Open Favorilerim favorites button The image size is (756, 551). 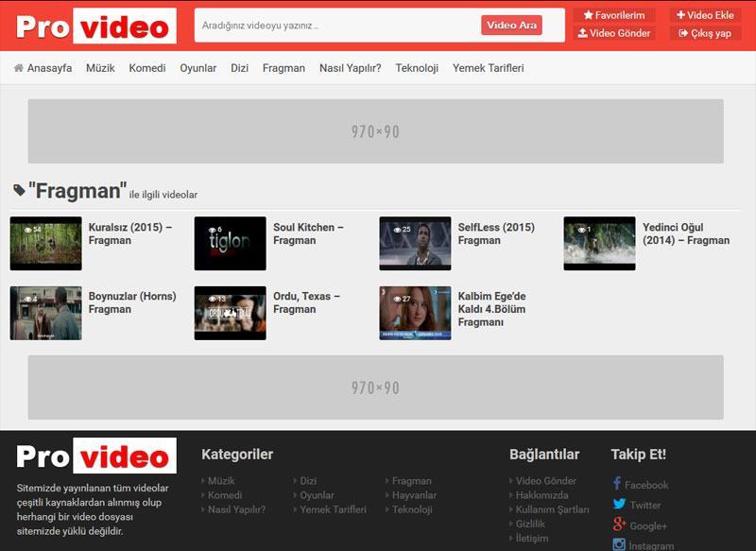tap(613, 15)
